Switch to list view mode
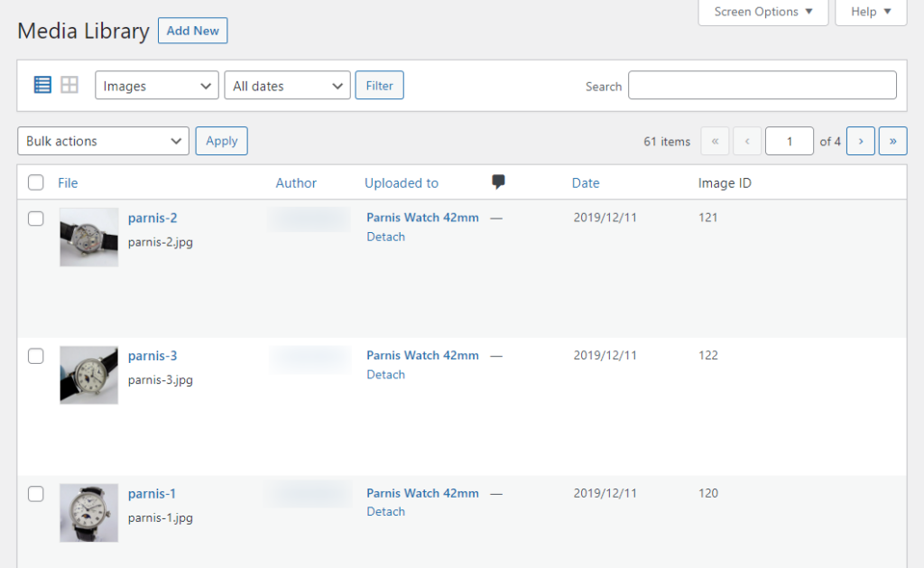The image size is (924, 568). [x=42, y=85]
